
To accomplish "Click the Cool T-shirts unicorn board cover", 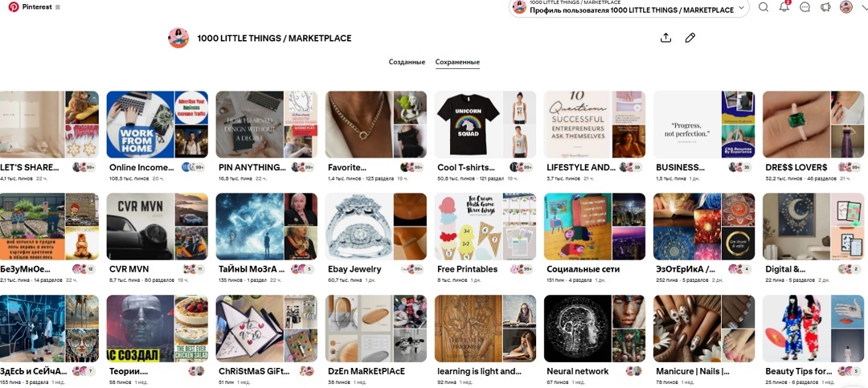I will [485, 125].
